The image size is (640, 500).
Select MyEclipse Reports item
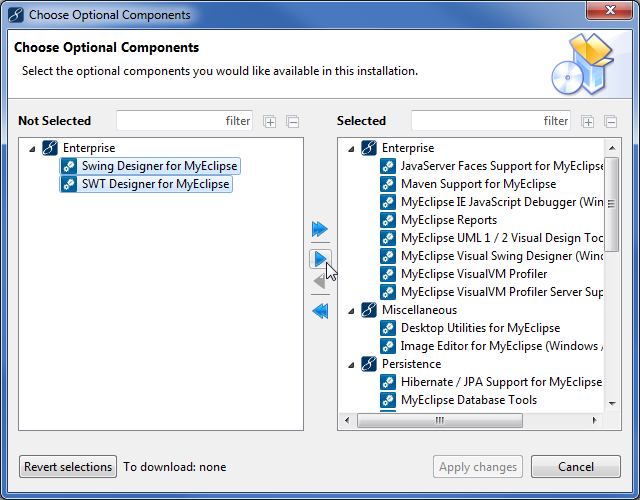(x=448, y=220)
